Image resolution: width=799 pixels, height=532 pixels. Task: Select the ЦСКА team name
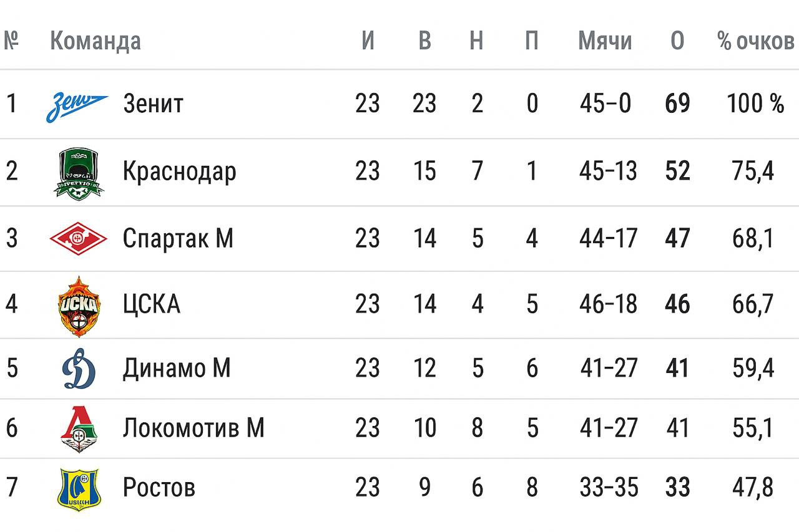click(152, 304)
